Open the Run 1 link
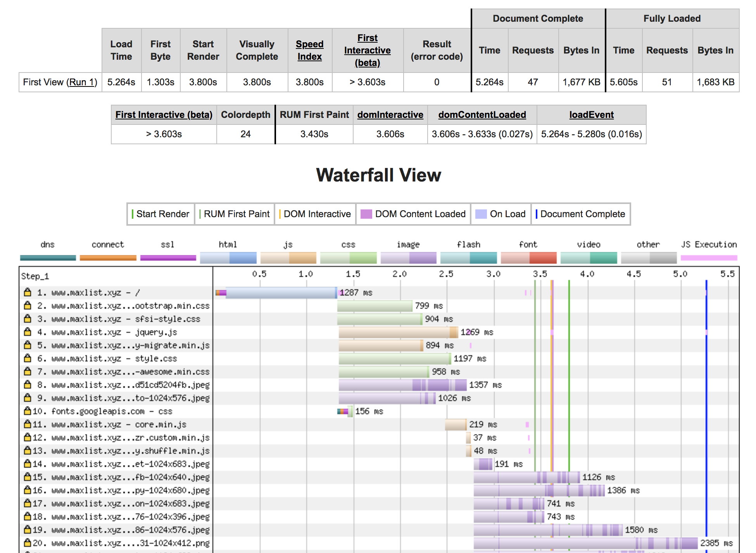This screenshot has height=553, width=756. click(82, 82)
